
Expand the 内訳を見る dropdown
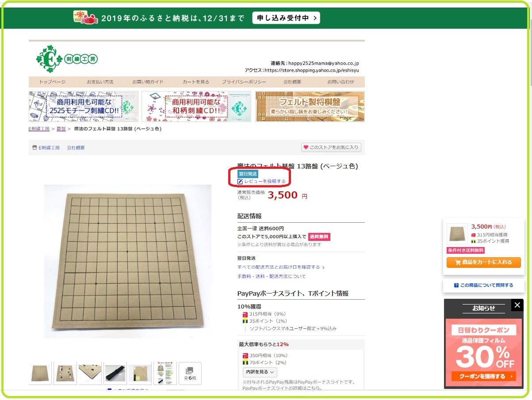click(260, 372)
